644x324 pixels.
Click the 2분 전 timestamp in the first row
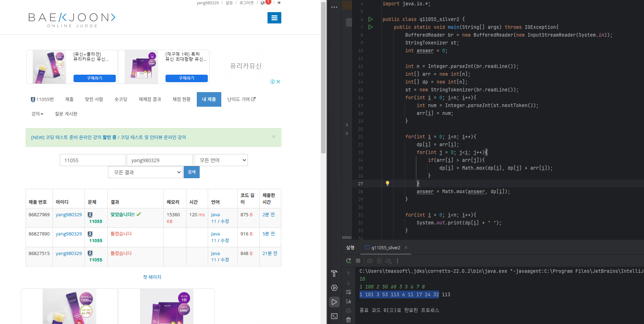click(x=269, y=214)
